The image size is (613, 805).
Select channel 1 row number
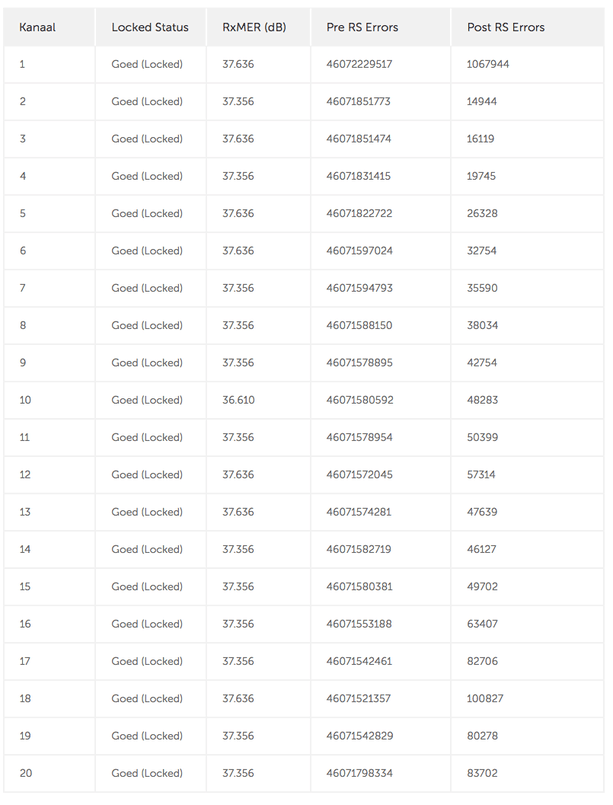point(22,64)
